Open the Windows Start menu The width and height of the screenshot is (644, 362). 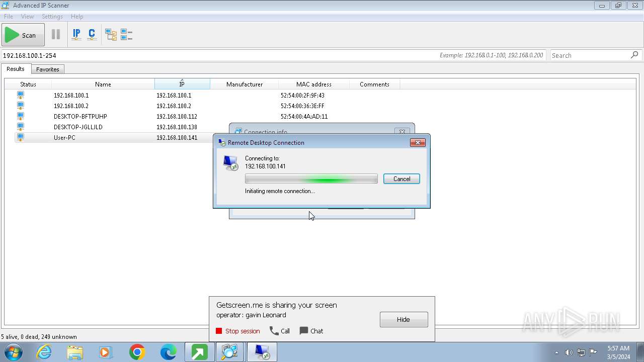pyautogui.click(x=14, y=352)
